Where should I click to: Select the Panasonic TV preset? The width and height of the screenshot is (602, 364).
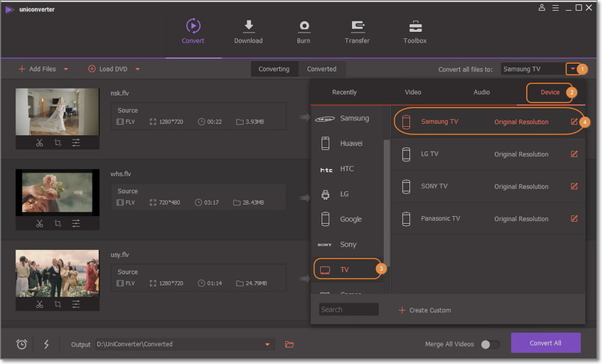click(x=488, y=218)
